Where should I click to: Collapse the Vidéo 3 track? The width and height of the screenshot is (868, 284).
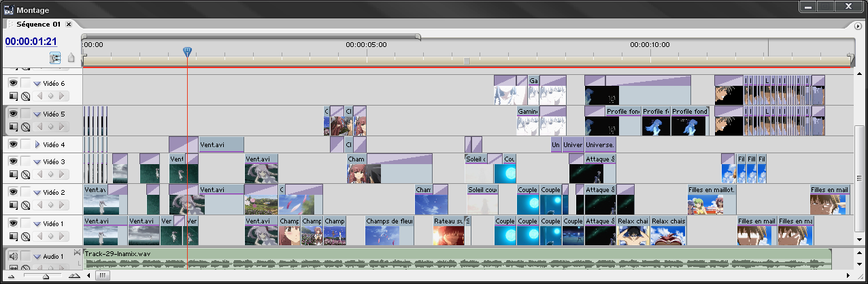click(x=37, y=161)
